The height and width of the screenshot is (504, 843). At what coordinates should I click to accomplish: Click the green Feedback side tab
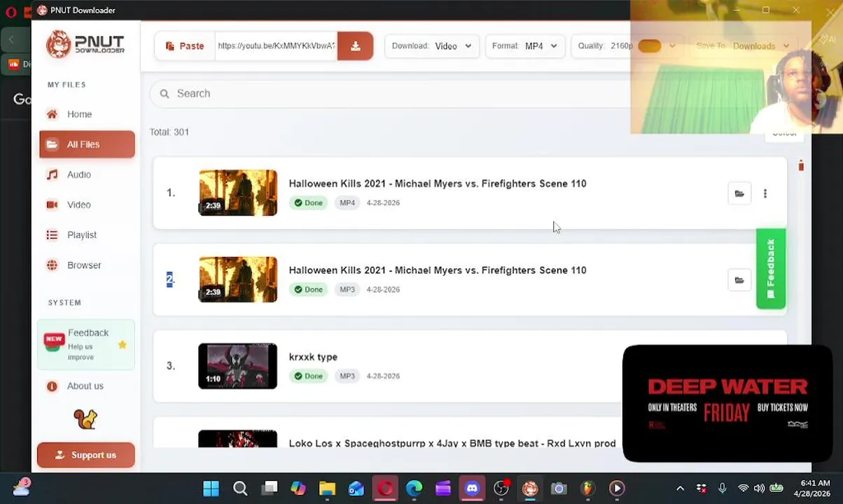771,269
